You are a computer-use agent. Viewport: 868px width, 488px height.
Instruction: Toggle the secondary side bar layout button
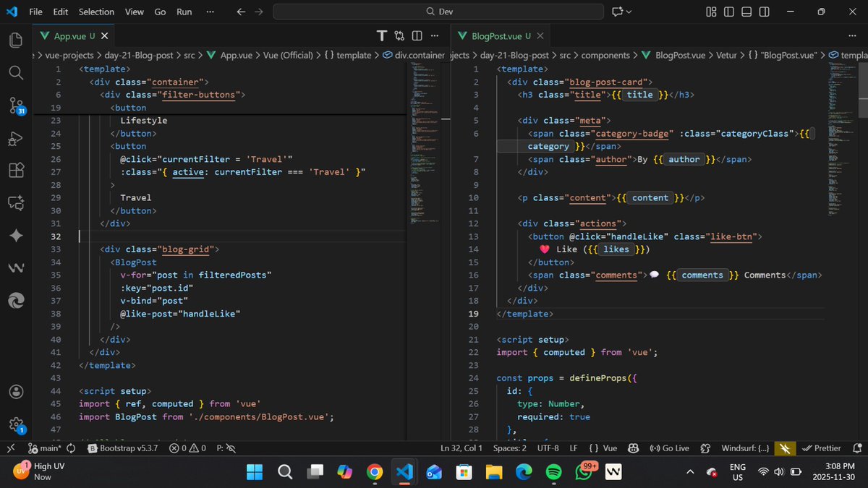[x=764, y=12]
